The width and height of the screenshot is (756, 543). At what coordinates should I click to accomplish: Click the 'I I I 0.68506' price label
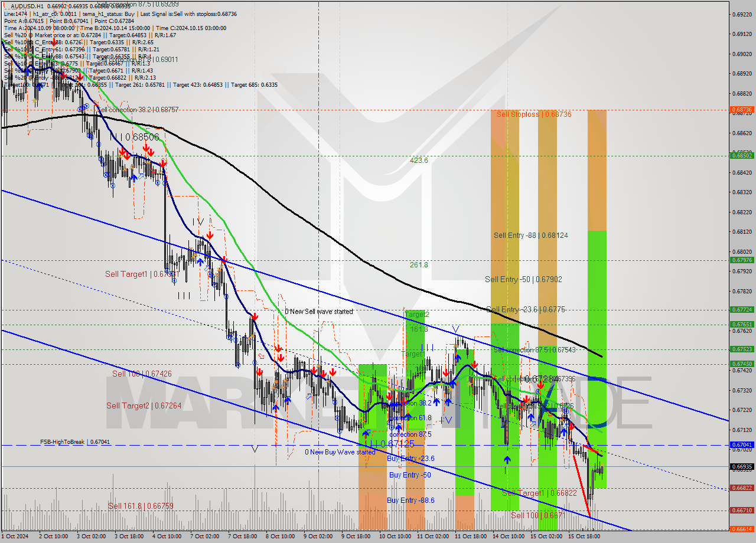click(134, 137)
